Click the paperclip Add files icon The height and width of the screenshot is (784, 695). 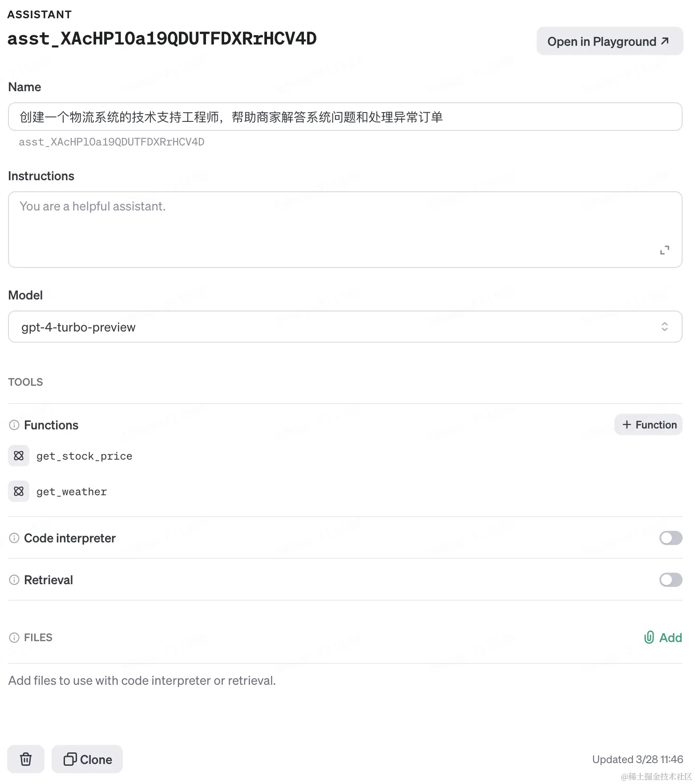pos(649,638)
